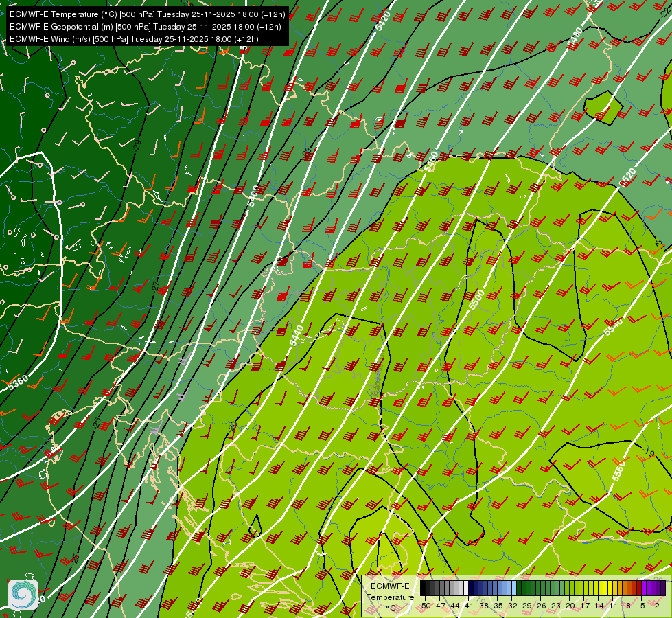Click the -26 isotherm label on the map
The image size is (672, 618).
point(97,422)
